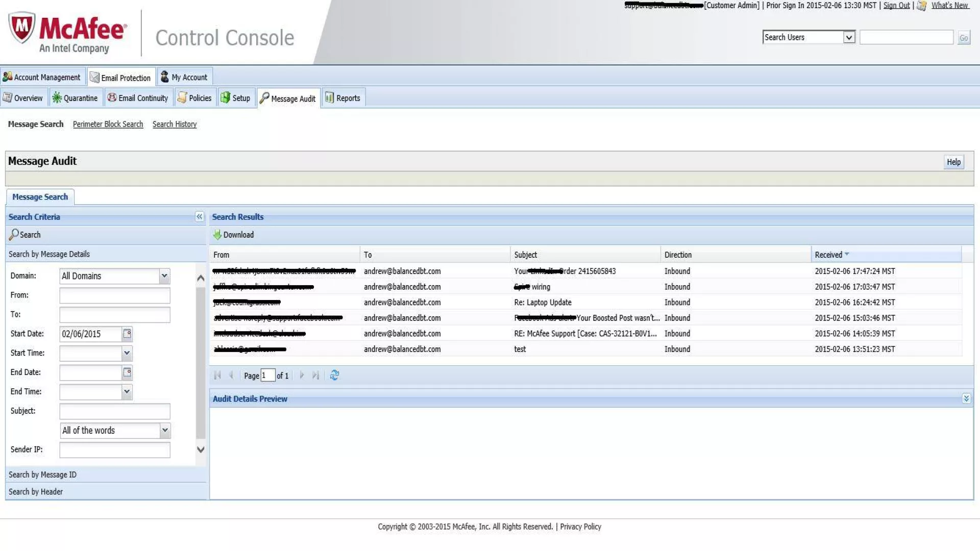Expand the All of the words dropdown
This screenshot has width=980, height=551.
coord(165,431)
